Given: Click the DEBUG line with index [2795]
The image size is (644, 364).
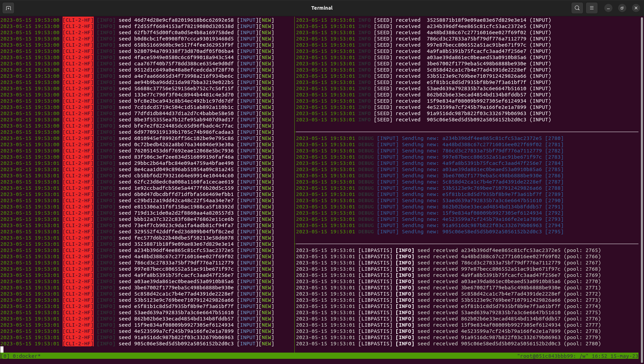Looking at the screenshot, I should click(x=430, y=232).
